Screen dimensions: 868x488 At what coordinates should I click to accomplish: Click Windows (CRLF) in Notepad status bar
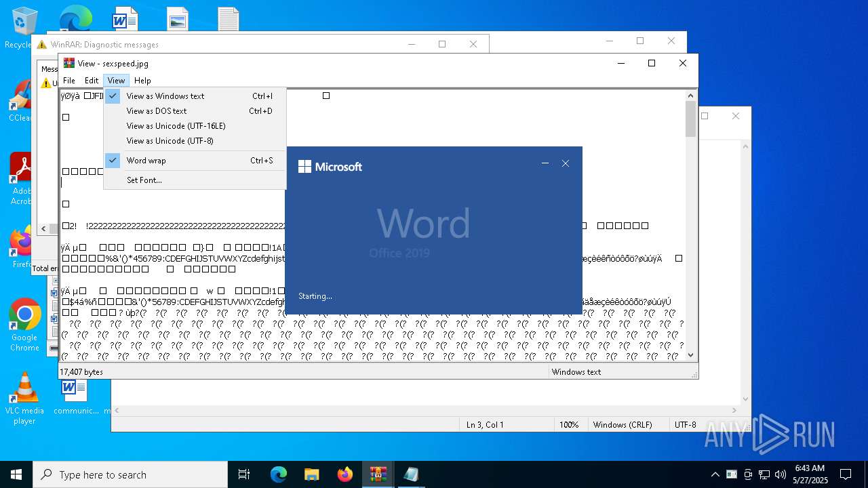(623, 425)
